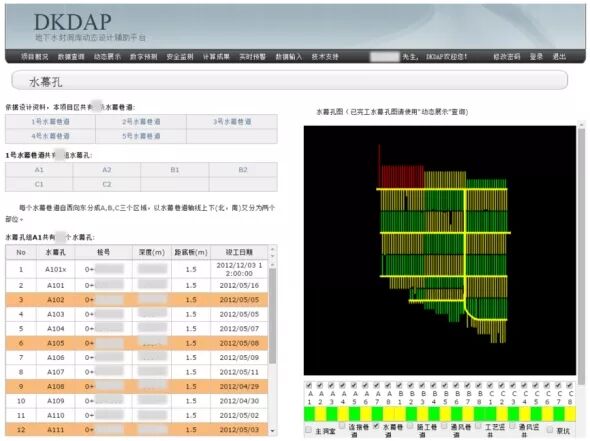
Task: Enable the 主洞室 layer checkbox
Action: (309, 429)
